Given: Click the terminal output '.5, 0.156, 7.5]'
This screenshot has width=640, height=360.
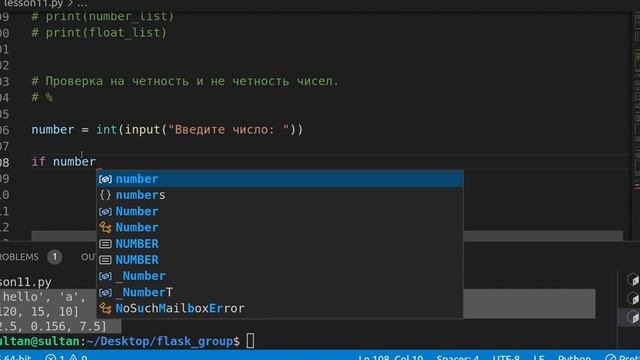Looking at the screenshot, I should pos(53,326).
